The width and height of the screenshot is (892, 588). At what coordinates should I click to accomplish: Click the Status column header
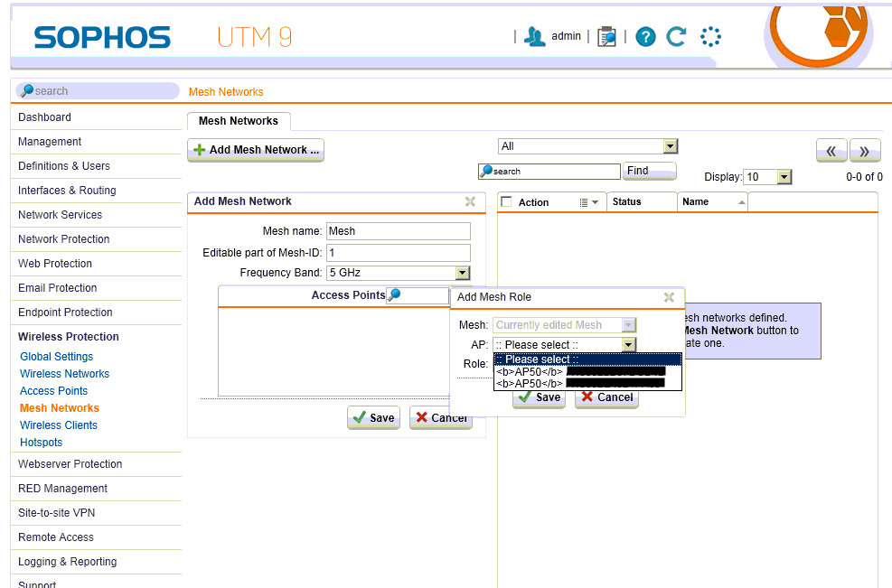[x=642, y=202]
